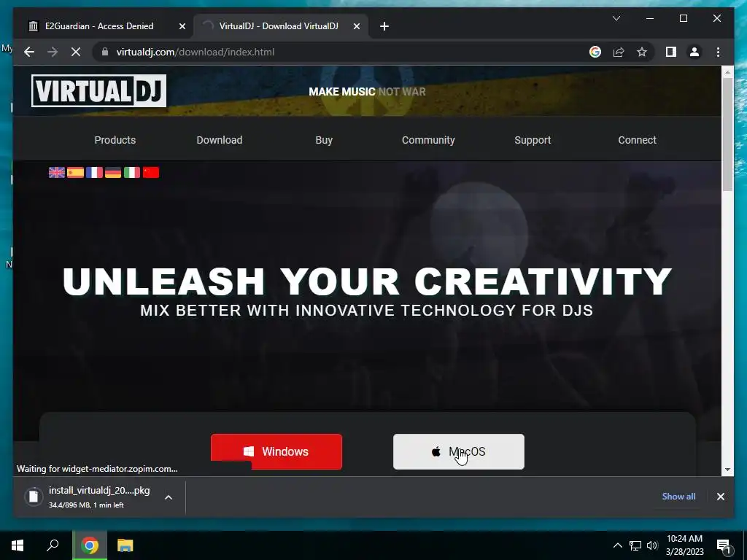The width and height of the screenshot is (747, 560).
Task: Download the Windows version
Action: (276, 451)
